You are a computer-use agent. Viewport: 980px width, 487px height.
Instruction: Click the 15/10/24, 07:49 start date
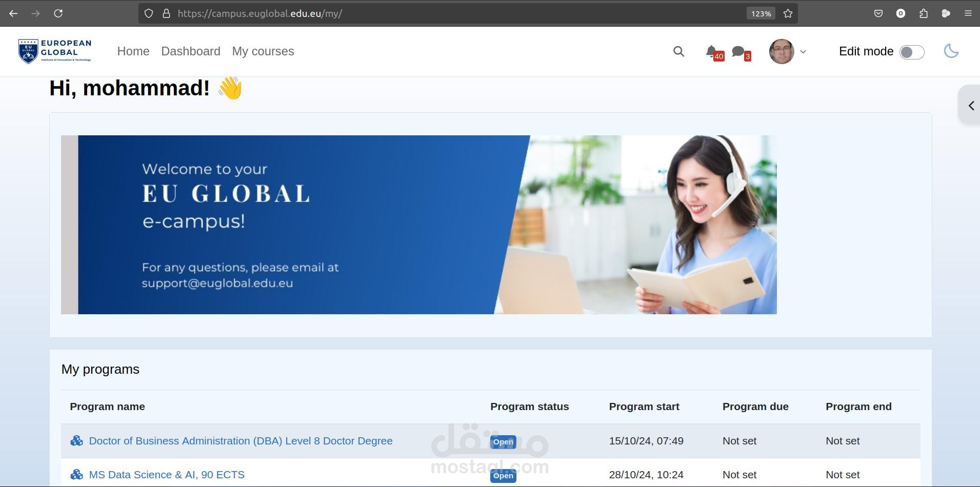click(x=646, y=441)
